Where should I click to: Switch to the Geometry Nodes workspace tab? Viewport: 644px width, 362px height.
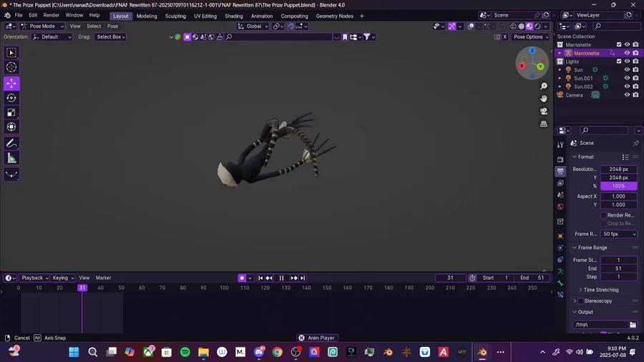point(334,16)
